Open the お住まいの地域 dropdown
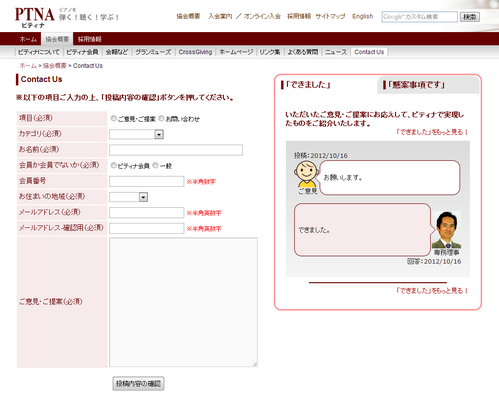 point(129,197)
